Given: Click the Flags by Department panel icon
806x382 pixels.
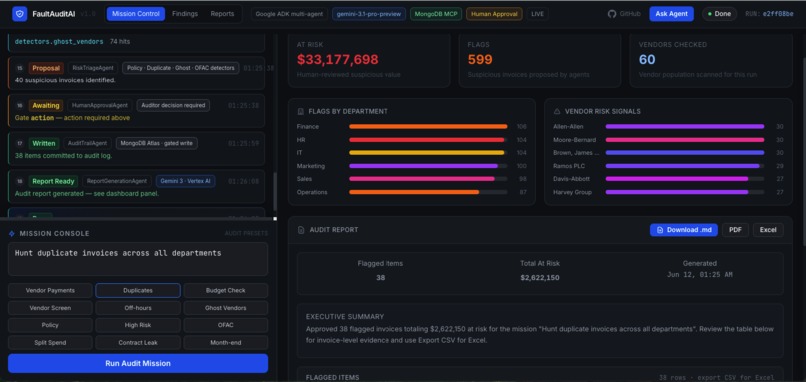Looking at the screenshot, I should click(301, 111).
